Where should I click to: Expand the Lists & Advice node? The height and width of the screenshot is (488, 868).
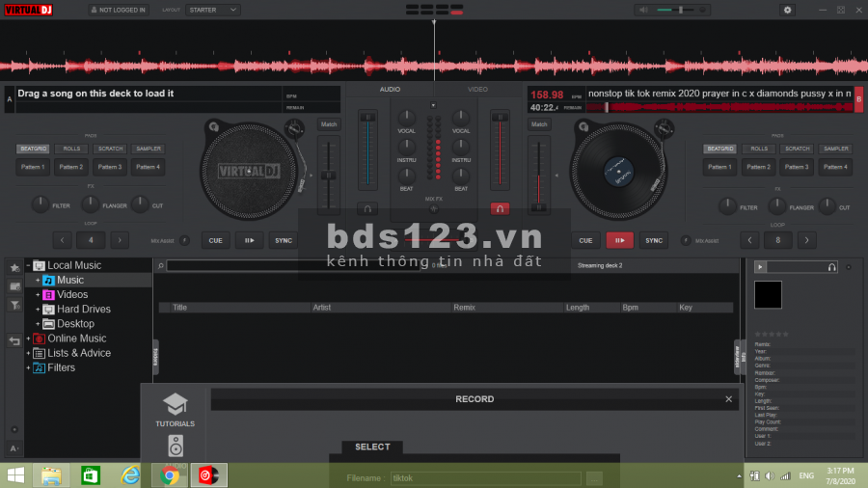click(x=28, y=353)
